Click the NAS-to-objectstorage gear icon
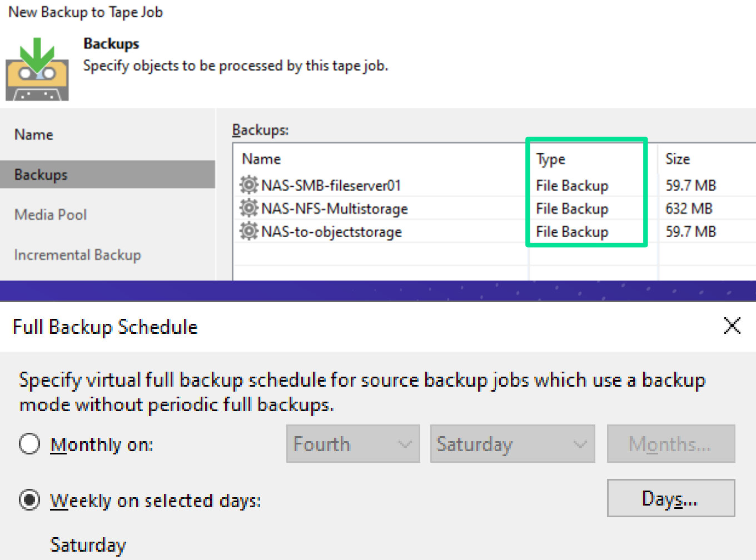Viewport: 756px width, 560px height. (248, 231)
